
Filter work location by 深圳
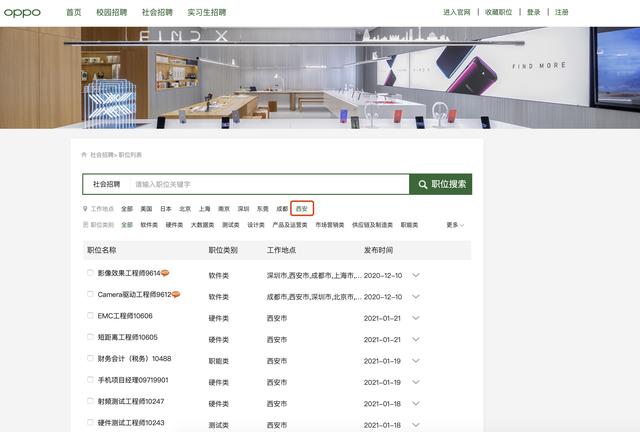(x=243, y=209)
